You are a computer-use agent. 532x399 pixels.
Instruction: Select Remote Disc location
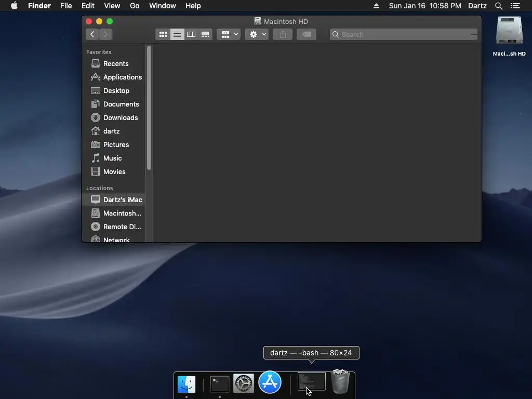pos(113,227)
